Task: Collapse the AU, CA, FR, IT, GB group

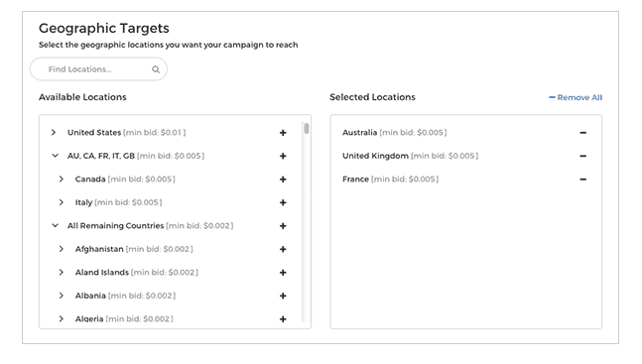Action: pos(55,156)
